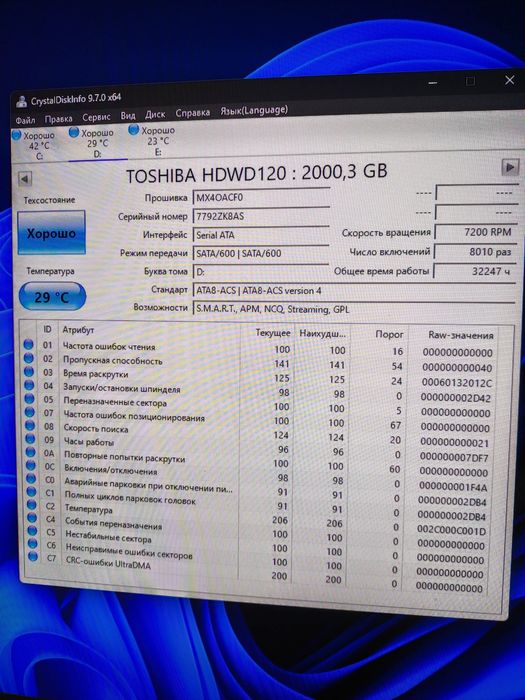Go to previous disk with left arrow
The image size is (525, 700).
pos(25,179)
